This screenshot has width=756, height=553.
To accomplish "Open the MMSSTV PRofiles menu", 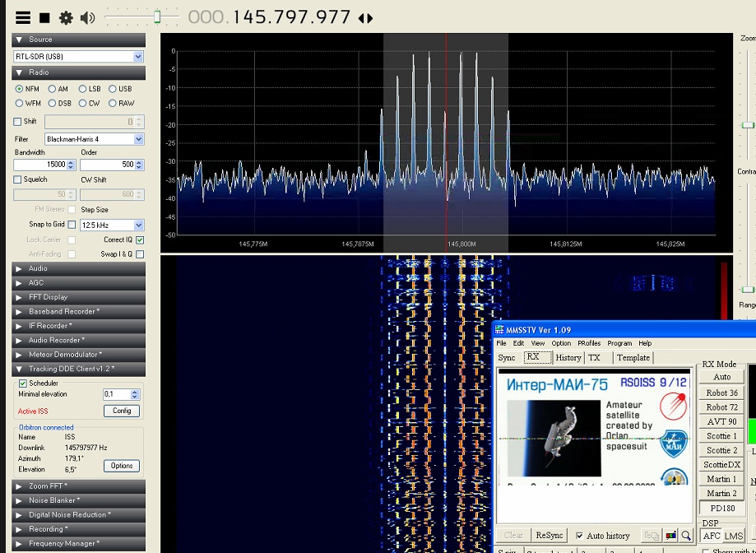I will tap(589, 343).
